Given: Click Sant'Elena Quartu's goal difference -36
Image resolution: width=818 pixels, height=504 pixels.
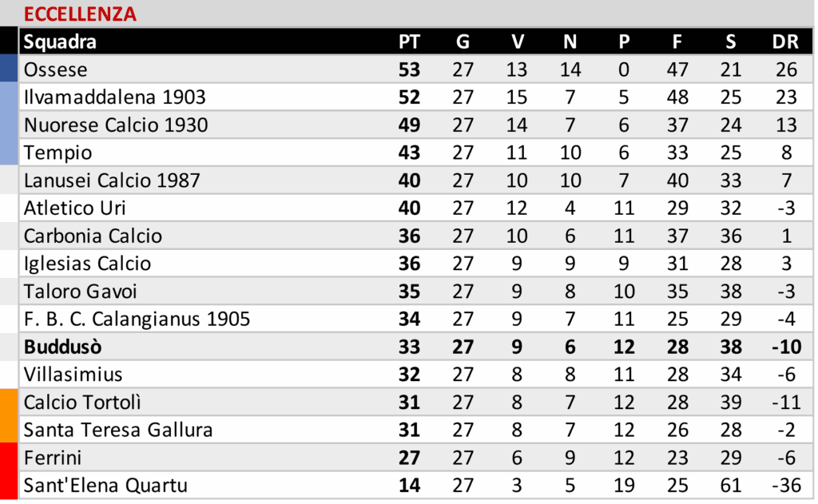Looking at the screenshot, I should [x=786, y=486].
